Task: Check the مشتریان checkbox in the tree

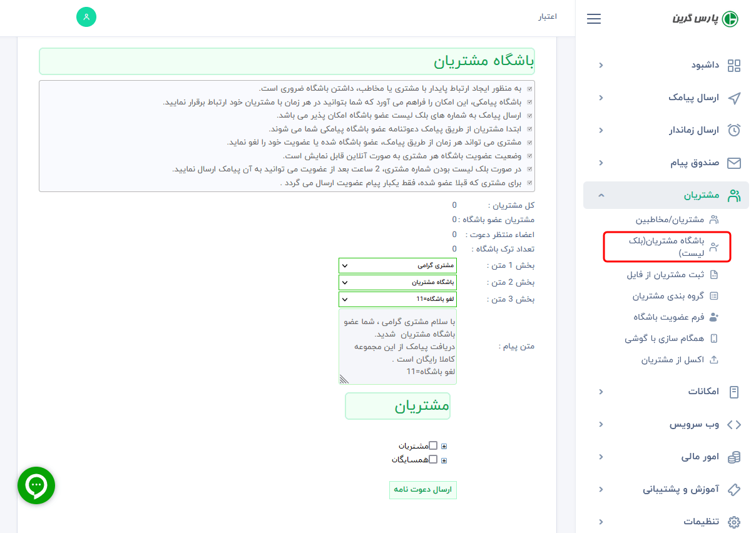Action: pos(434,445)
